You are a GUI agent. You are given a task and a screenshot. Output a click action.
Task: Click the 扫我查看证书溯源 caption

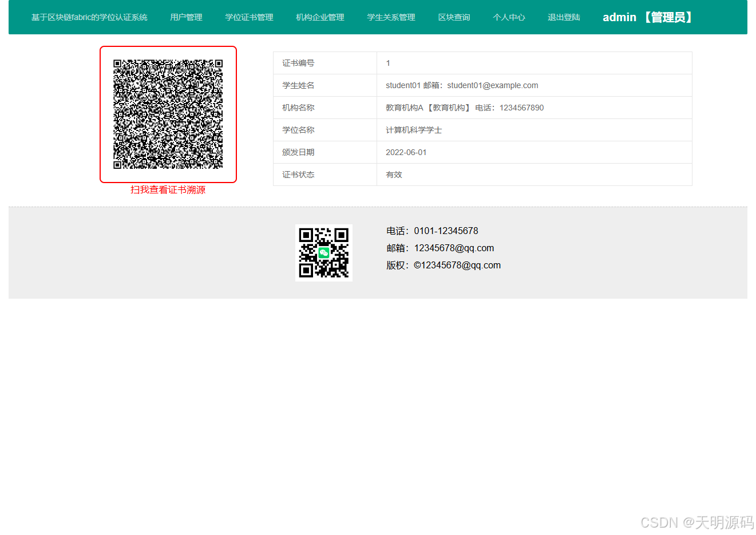click(x=168, y=190)
